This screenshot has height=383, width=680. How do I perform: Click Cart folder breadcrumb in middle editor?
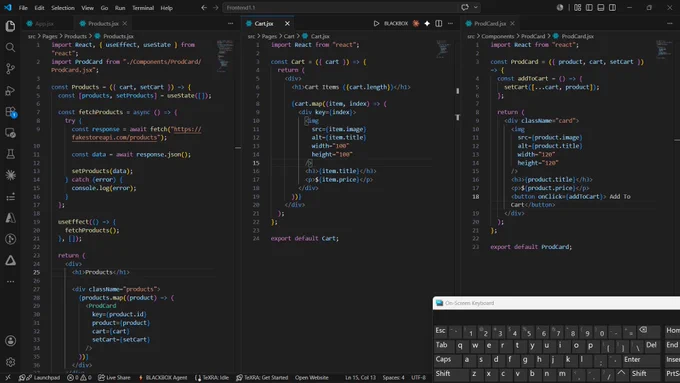(289, 36)
